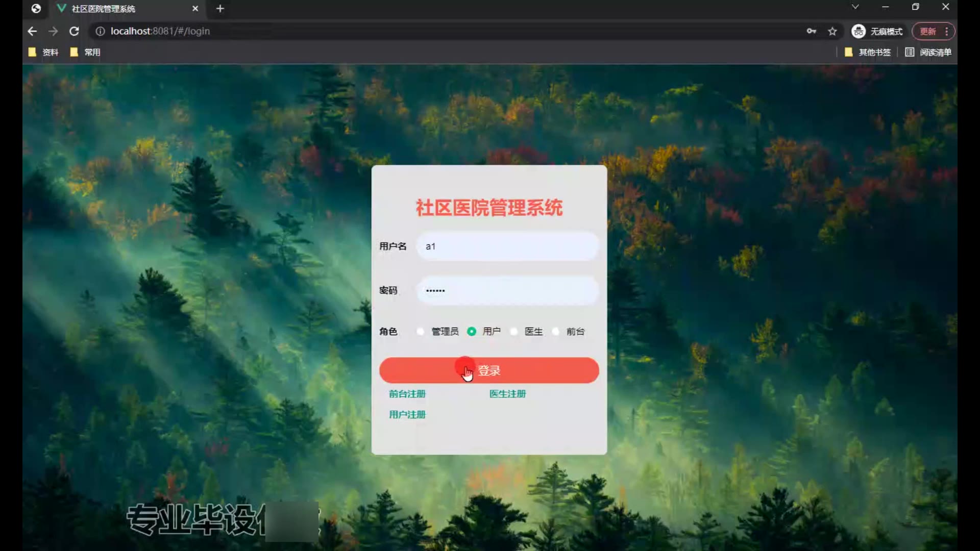Select the 用户 role radio button
980x551 pixels.
[x=472, y=332]
